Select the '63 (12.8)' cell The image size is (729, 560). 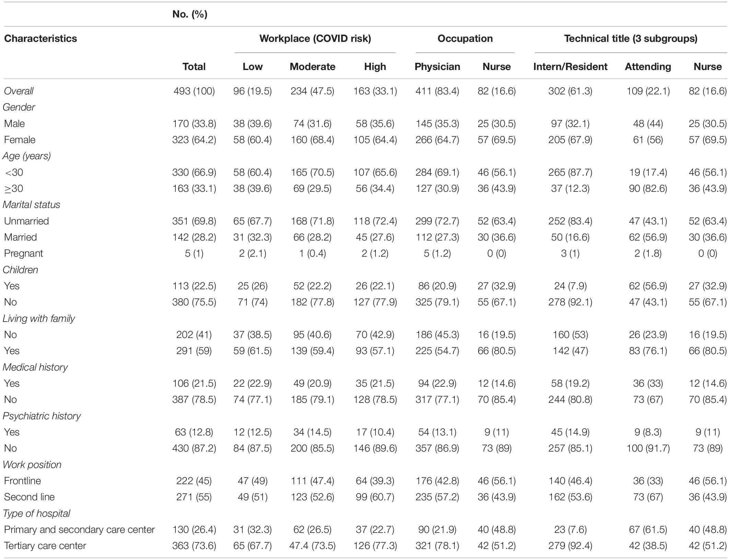194,432
